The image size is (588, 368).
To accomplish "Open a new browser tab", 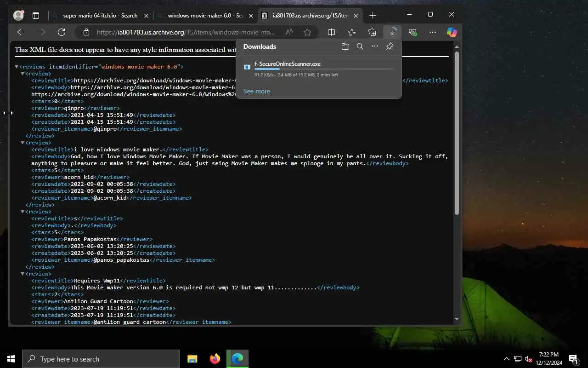I will [x=373, y=15].
